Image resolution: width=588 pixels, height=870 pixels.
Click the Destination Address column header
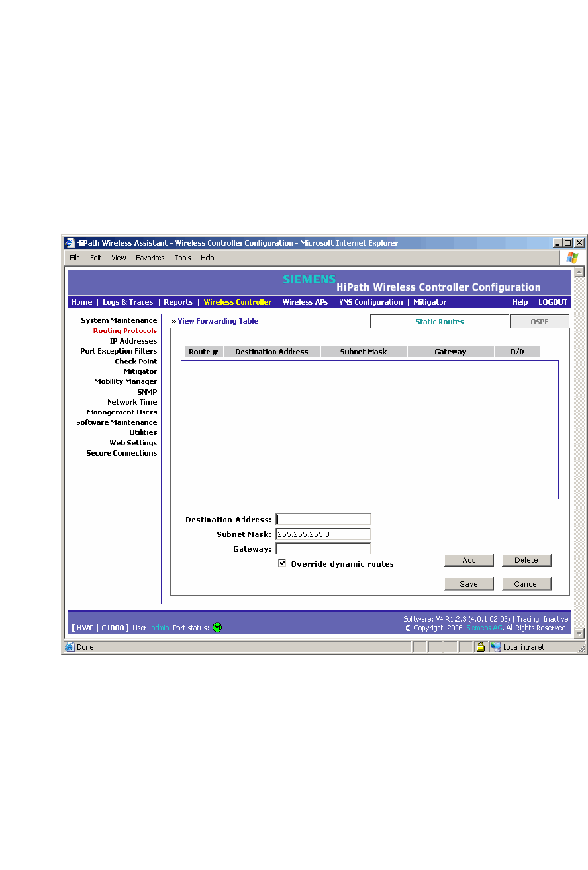271,352
